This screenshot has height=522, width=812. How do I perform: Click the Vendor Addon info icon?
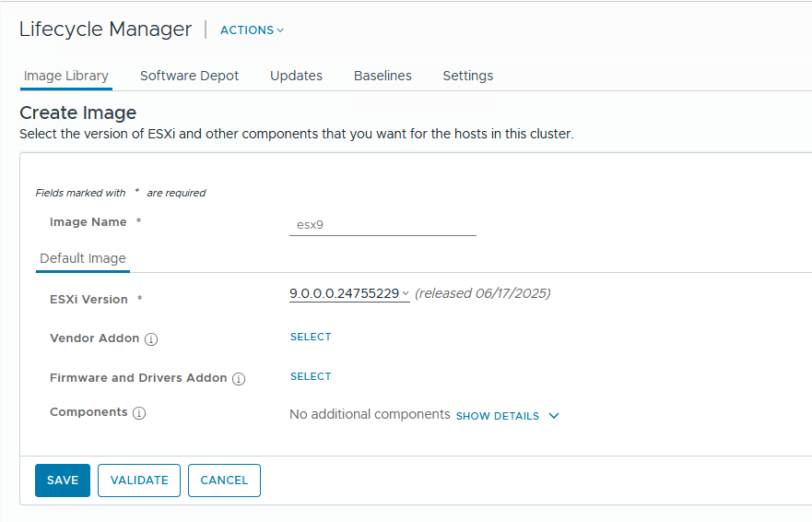pos(152,339)
